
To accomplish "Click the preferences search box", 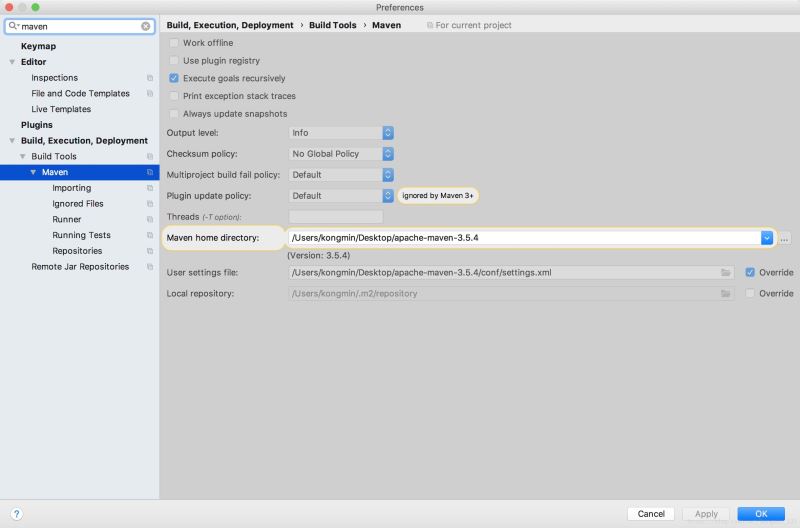I will pyautogui.click(x=80, y=26).
